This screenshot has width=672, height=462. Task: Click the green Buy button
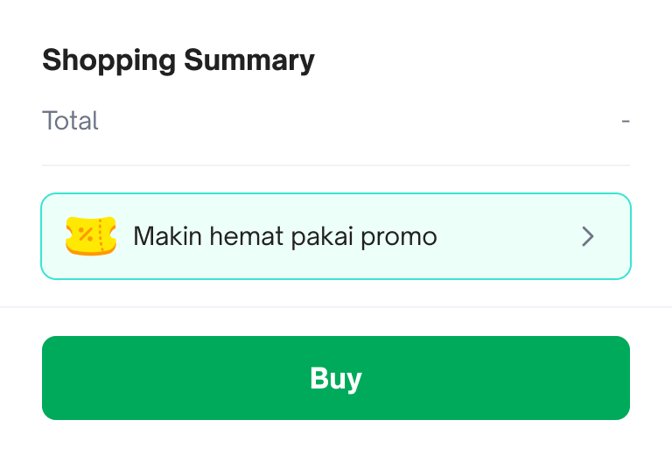(336, 378)
